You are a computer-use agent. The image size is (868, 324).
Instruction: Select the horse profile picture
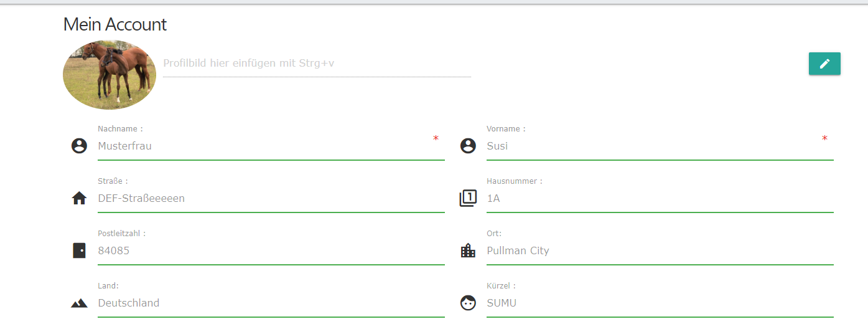109,75
